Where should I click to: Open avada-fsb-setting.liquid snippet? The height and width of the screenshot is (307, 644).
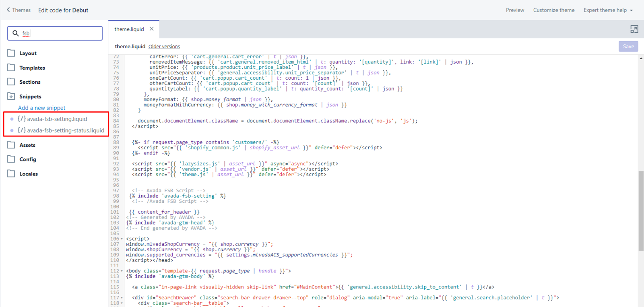pos(57,119)
